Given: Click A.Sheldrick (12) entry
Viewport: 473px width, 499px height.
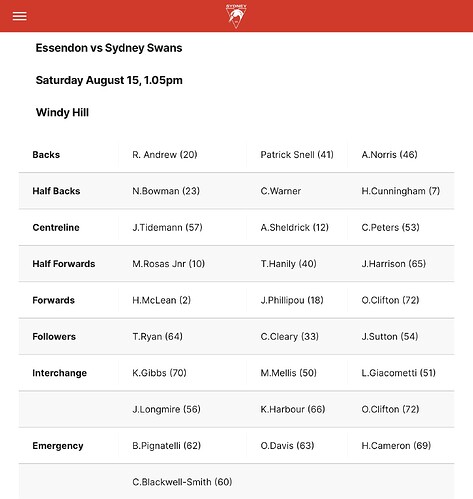Looking at the screenshot, I should pos(294,227).
